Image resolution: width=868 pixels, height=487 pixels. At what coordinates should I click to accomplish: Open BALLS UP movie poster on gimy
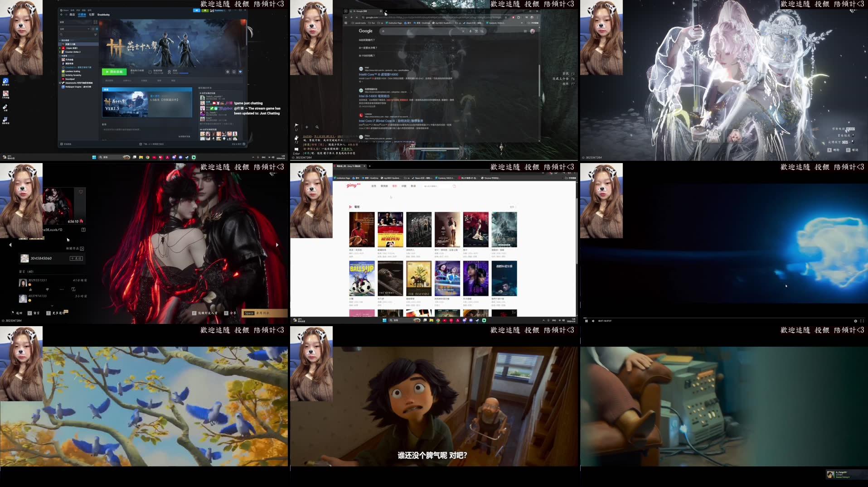362,278
